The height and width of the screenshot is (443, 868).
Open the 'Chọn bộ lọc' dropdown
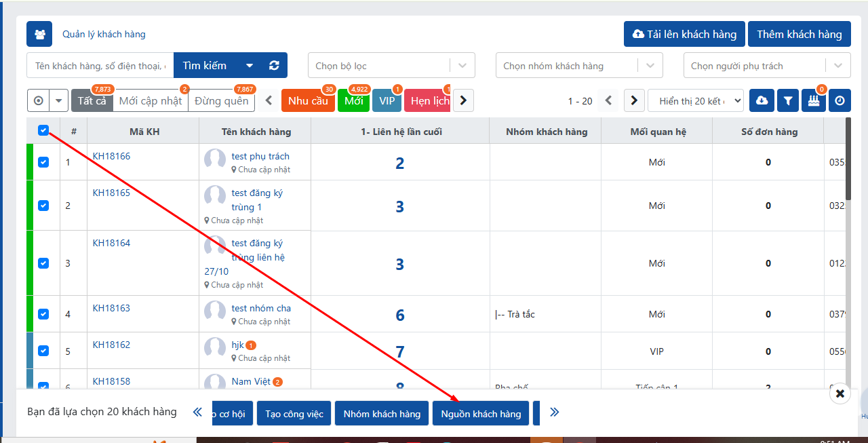(391, 66)
